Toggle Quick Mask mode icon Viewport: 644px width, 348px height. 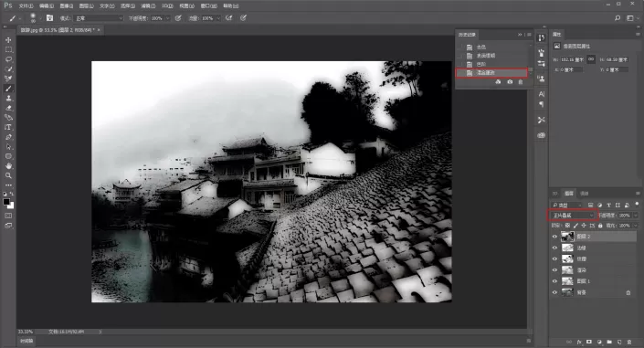pyautogui.click(x=8, y=216)
